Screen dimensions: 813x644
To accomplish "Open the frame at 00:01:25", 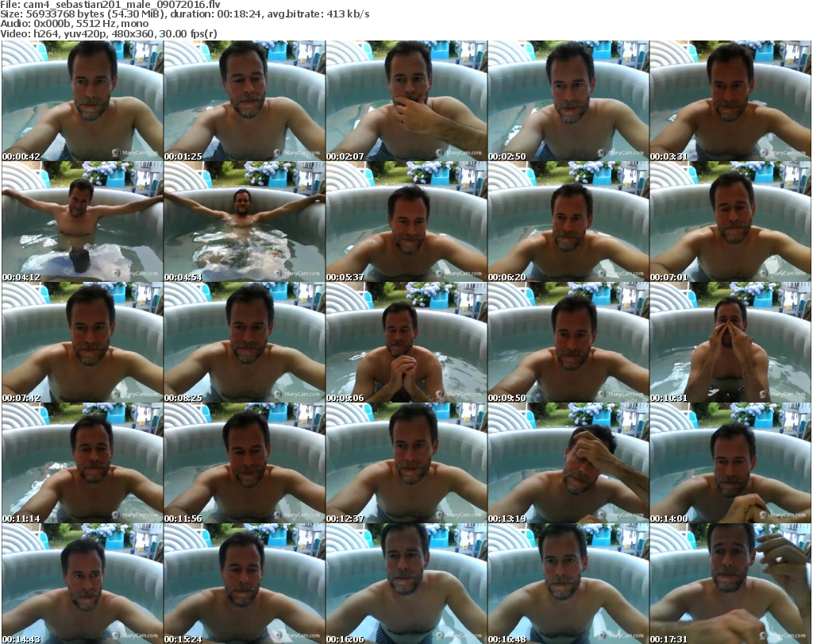I will 245,101.
